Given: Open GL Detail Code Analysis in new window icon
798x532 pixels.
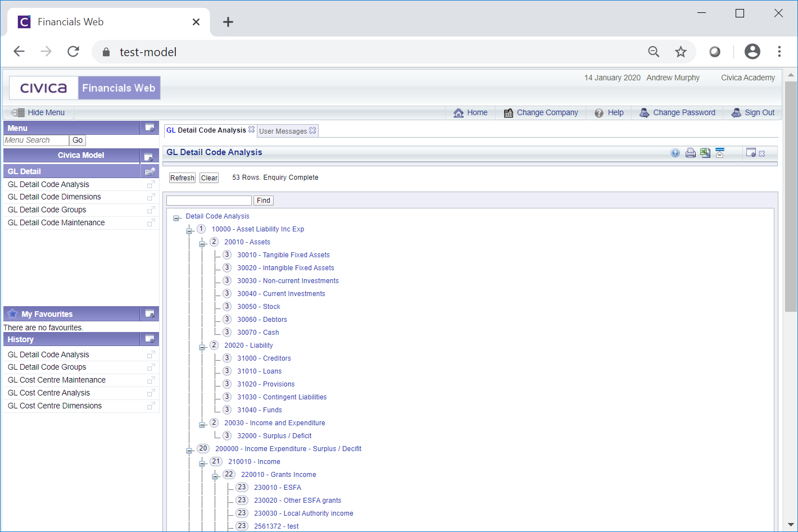Looking at the screenshot, I should pos(151,184).
